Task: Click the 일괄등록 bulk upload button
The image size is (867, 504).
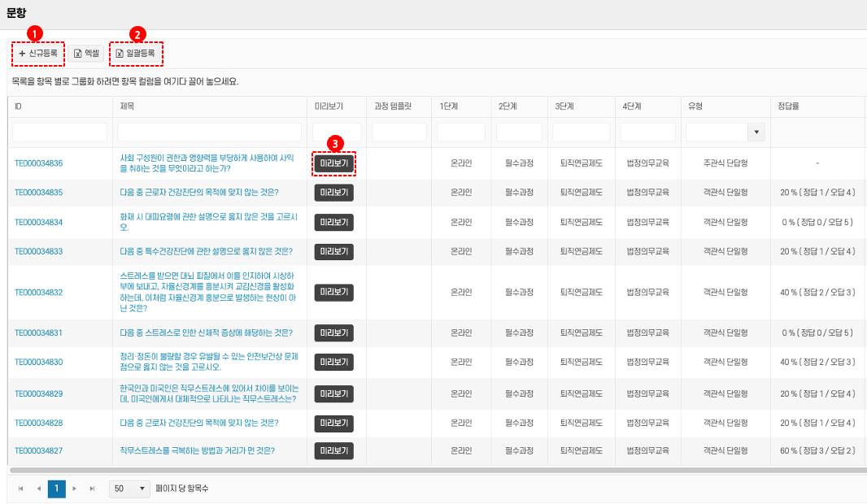Action: pos(135,54)
